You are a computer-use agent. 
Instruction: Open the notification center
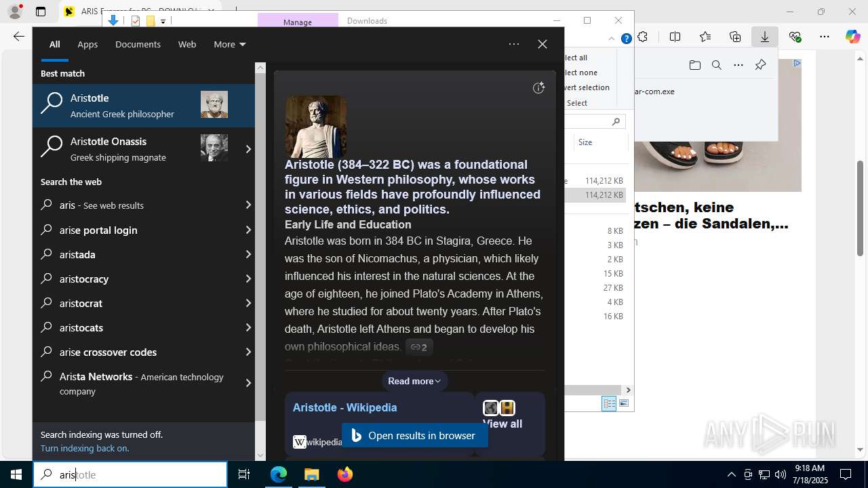tap(846, 474)
